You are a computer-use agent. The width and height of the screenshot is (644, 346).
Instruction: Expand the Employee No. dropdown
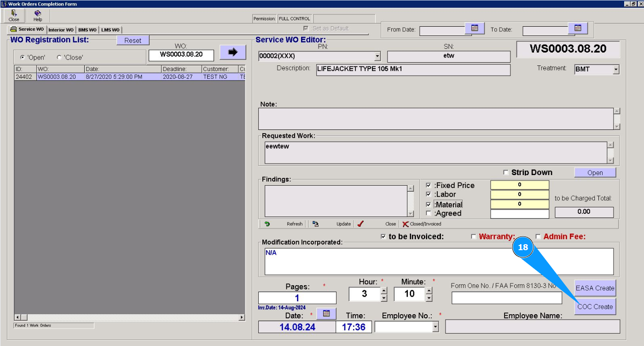435,327
